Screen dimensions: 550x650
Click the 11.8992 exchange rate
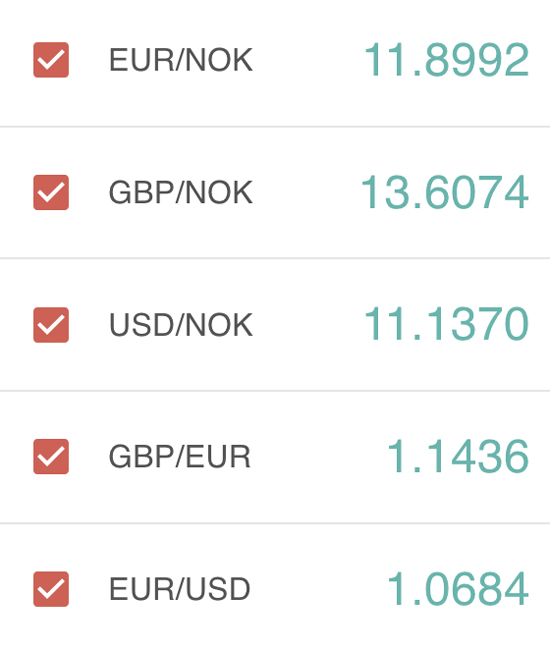click(446, 60)
